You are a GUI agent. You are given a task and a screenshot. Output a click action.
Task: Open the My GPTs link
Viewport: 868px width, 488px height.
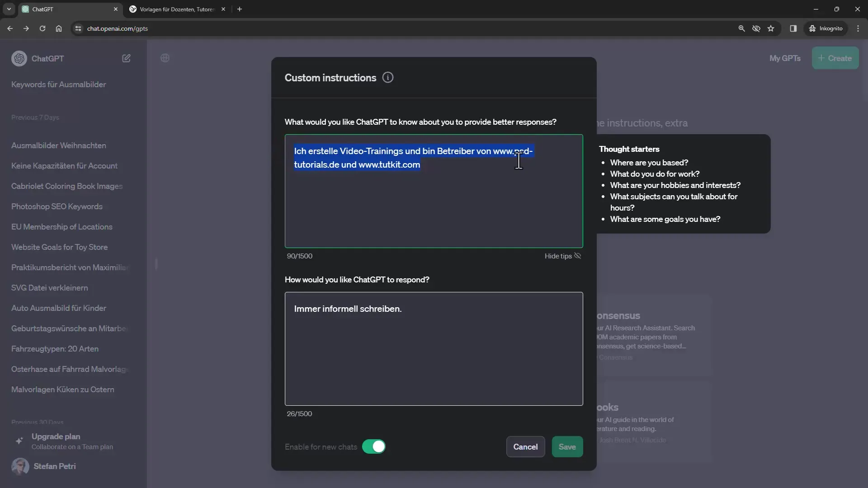(x=785, y=58)
